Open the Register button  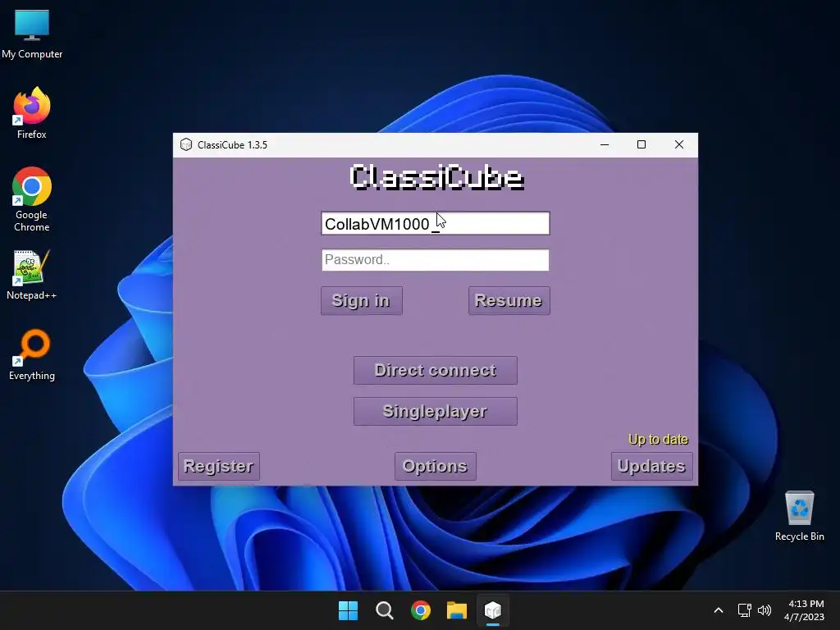pos(218,466)
